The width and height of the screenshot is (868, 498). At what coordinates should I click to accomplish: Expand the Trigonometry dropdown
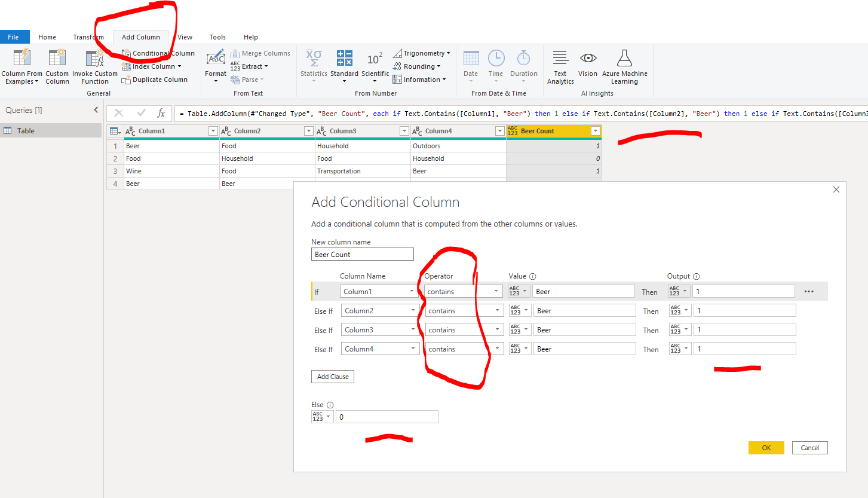tap(448, 53)
